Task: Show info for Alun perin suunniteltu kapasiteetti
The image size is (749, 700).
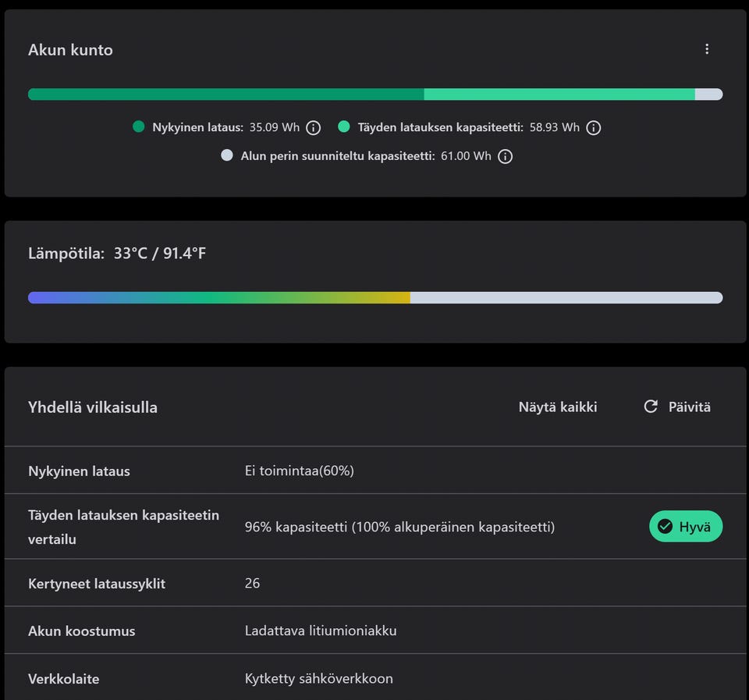Action: point(505,156)
